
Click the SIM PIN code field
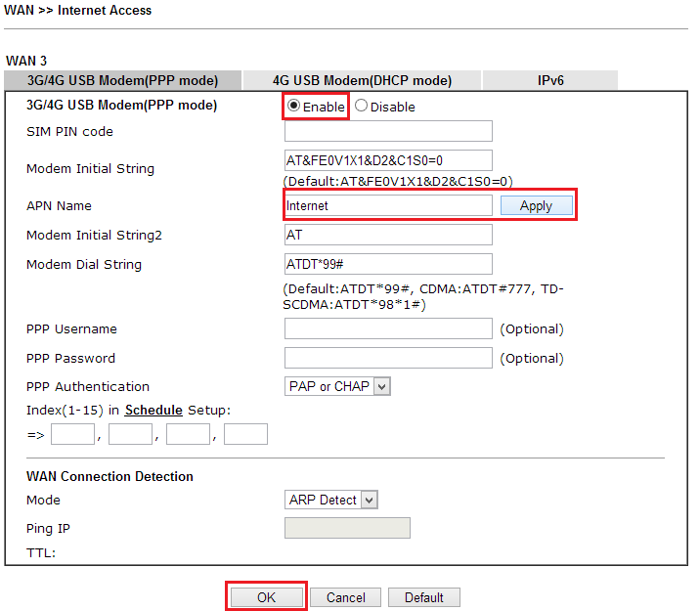[x=388, y=131]
